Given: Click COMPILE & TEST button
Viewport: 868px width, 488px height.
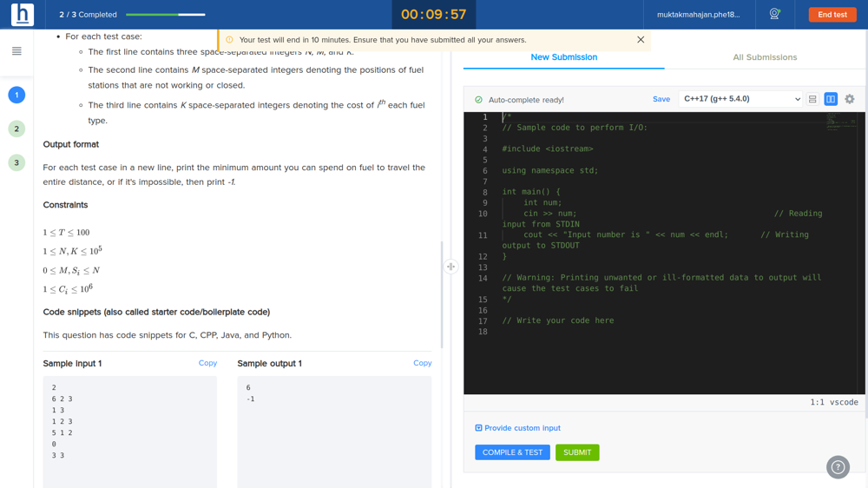Looking at the screenshot, I should coord(512,452).
